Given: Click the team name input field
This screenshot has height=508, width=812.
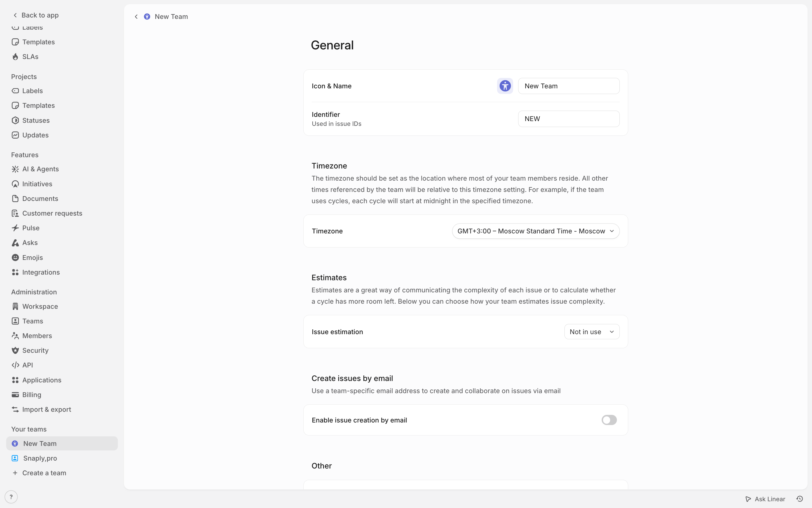Looking at the screenshot, I should [x=569, y=86].
